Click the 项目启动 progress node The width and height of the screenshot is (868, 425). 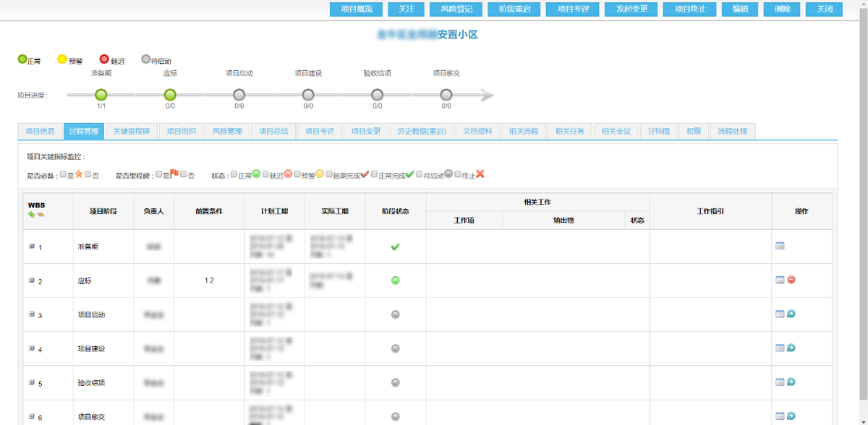pos(239,95)
